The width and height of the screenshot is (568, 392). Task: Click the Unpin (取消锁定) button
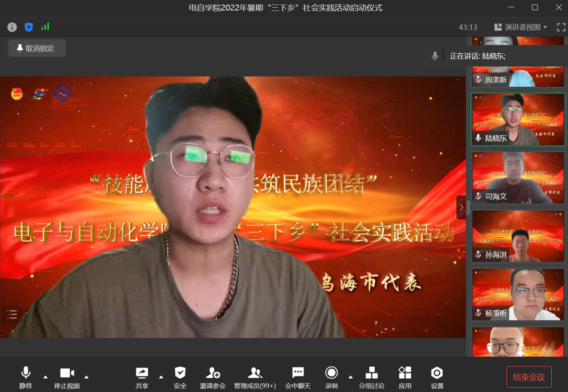[x=37, y=48]
